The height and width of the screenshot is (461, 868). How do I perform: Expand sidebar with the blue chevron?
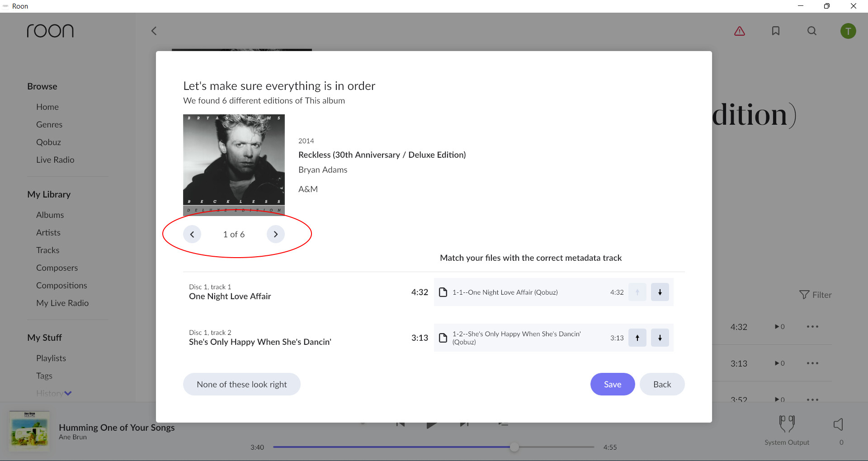pos(68,393)
